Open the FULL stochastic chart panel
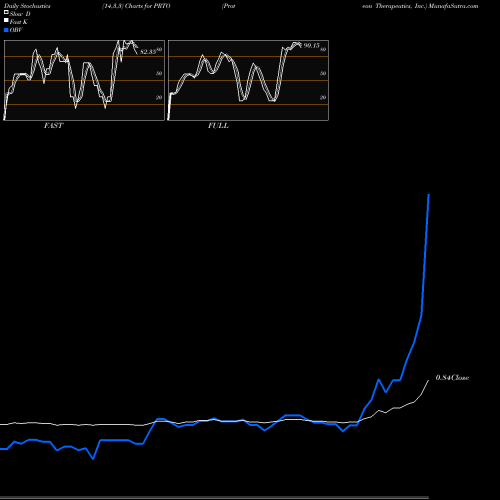Screen dimensions: 500x500 click(248, 80)
